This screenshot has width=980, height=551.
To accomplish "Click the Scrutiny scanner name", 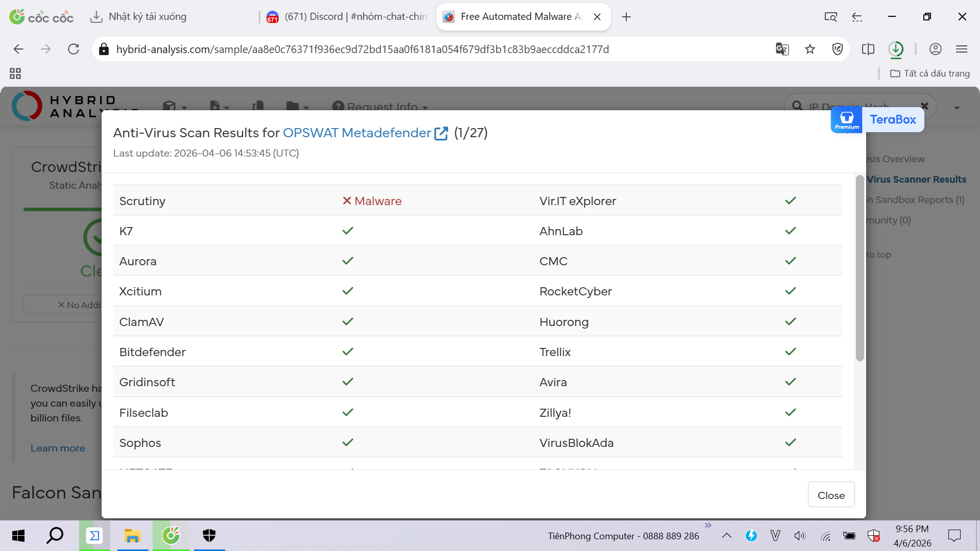I will coord(142,201).
